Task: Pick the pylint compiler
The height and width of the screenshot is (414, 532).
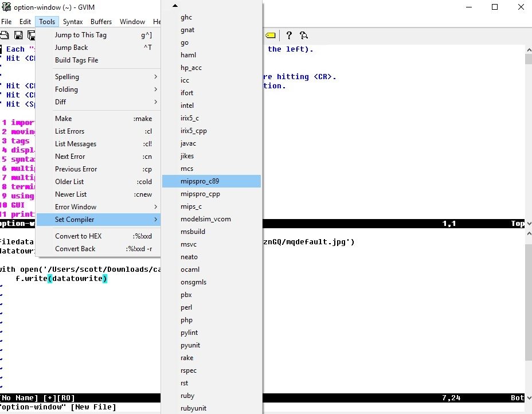Action: 212,333
